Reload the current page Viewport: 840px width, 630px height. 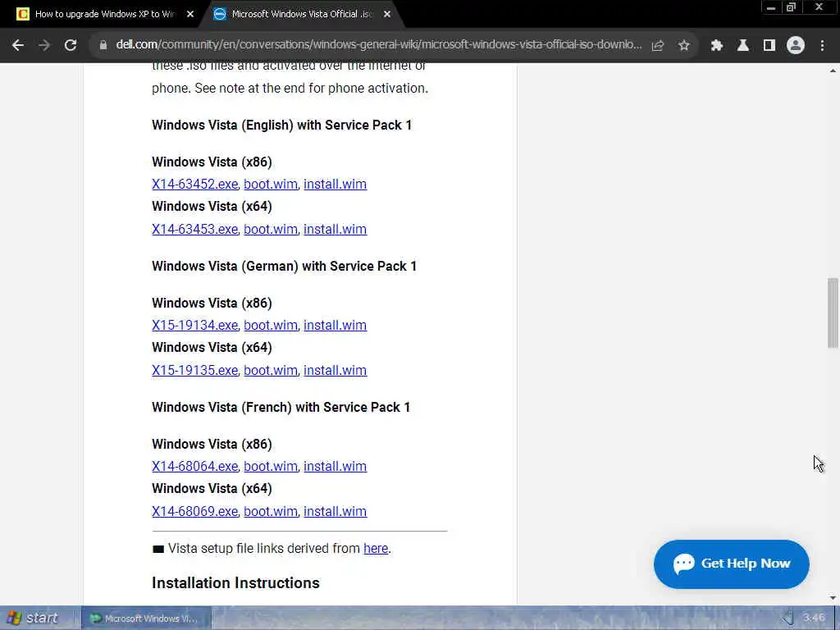click(71, 46)
